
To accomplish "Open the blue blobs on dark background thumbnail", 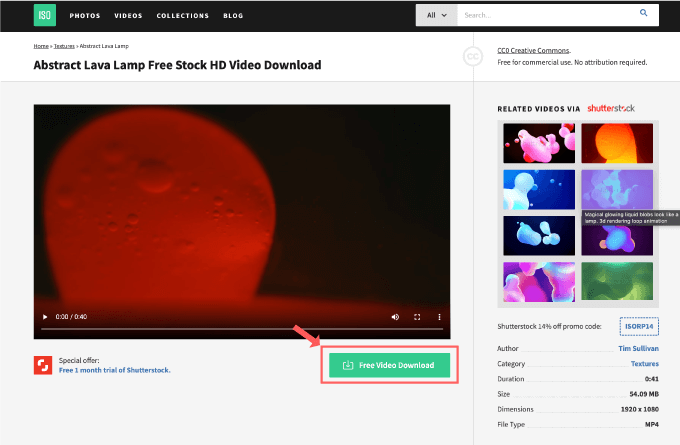I will point(539,236).
